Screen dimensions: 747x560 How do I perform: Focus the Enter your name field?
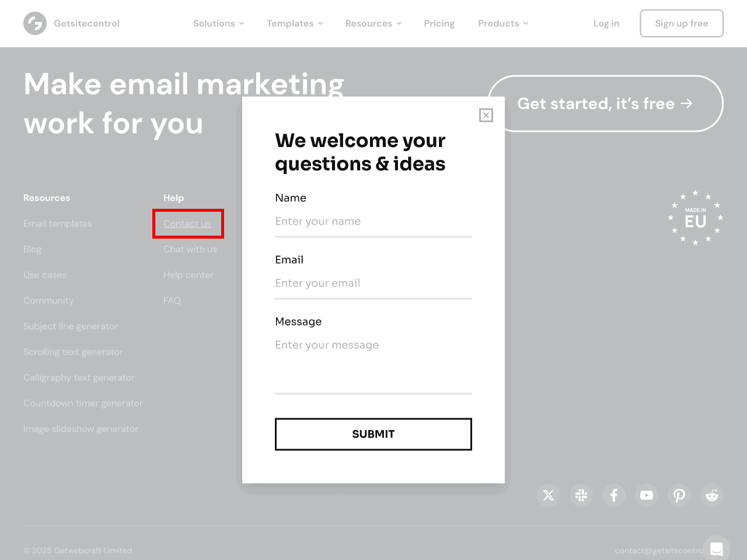[373, 222]
